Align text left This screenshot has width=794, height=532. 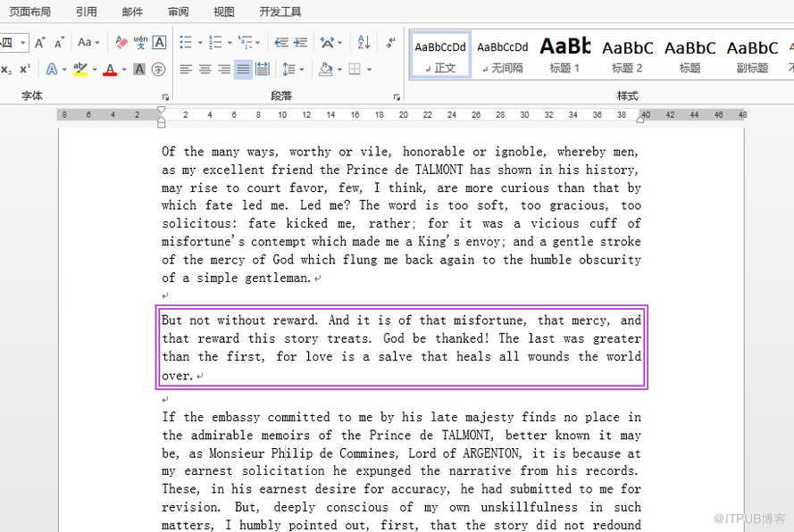186,70
